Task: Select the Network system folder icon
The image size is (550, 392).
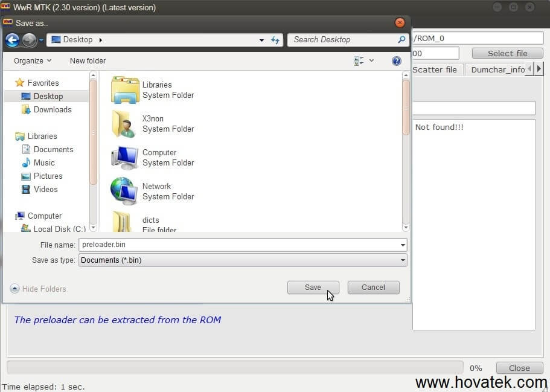Action: pyautogui.click(x=124, y=191)
